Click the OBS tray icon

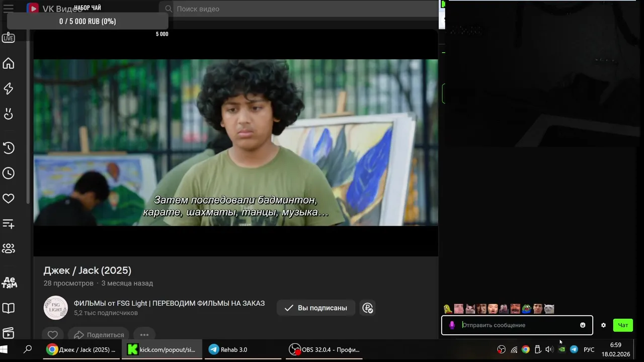click(x=501, y=349)
